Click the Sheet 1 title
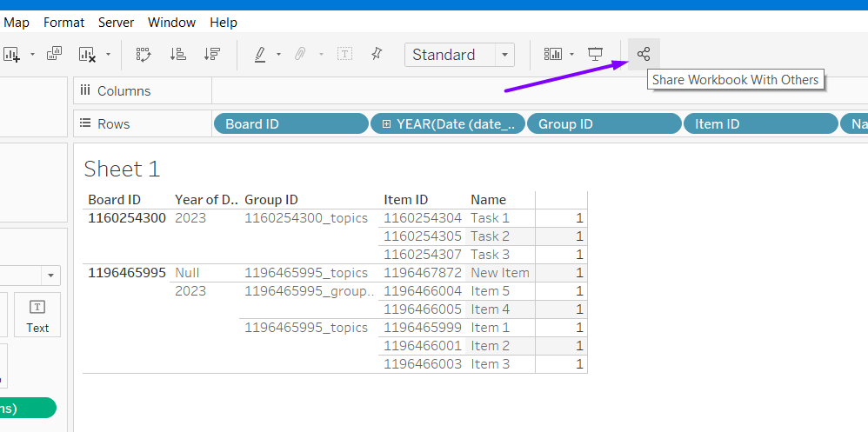The height and width of the screenshot is (432, 868). click(x=123, y=169)
